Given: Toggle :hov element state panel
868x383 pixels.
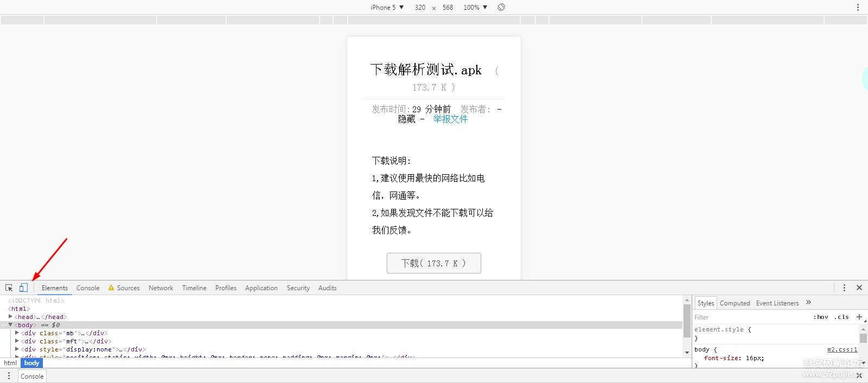Looking at the screenshot, I should click(x=821, y=317).
